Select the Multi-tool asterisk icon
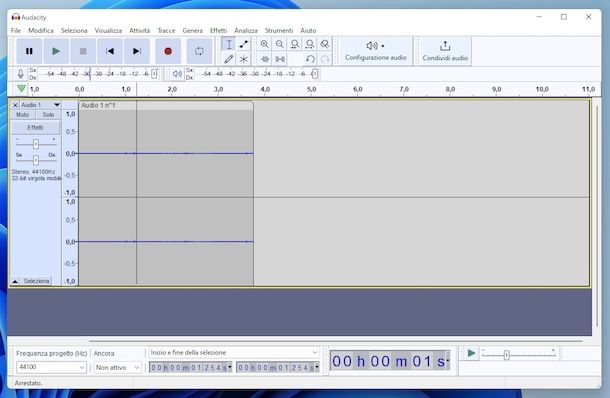Image resolution: width=610 pixels, height=398 pixels. (244, 59)
